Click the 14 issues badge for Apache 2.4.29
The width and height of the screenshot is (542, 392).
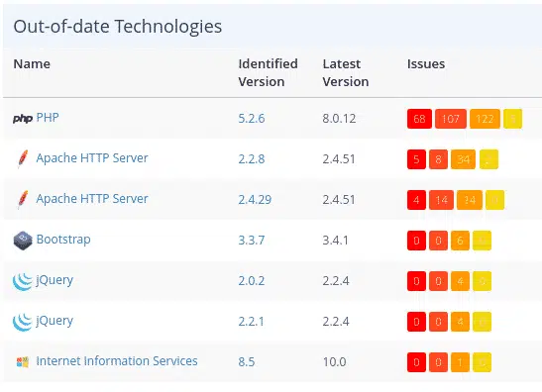[x=441, y=200]
